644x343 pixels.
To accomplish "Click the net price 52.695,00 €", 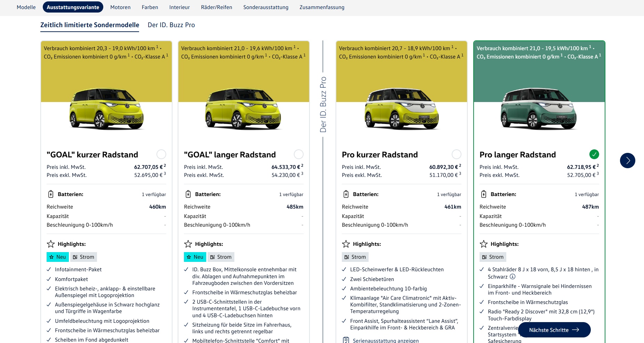I will [148, 175].
